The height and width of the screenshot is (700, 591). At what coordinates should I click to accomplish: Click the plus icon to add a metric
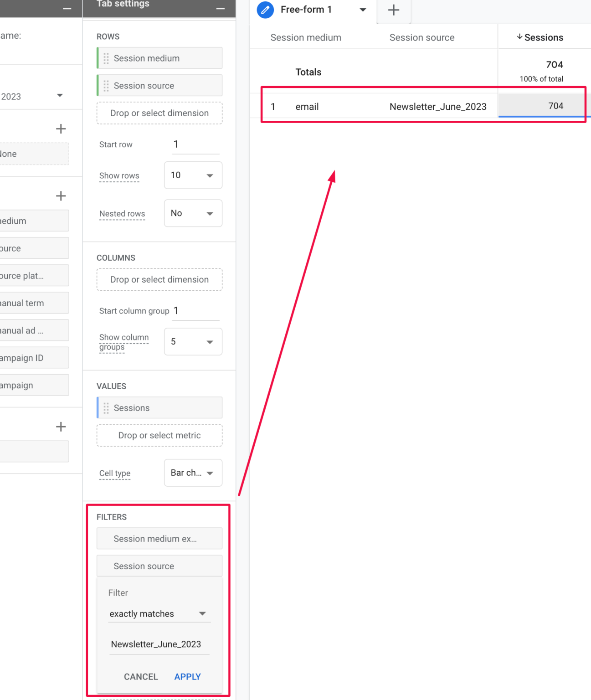point(60,427)
